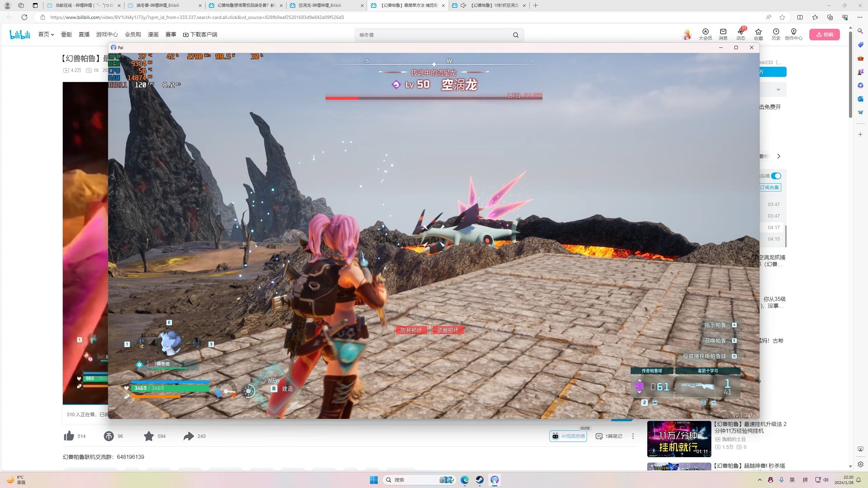Image resolution: width=868 pixels, height=488 pixels.
Task: Open the browser split screen icon
Action: coord(800,17)
